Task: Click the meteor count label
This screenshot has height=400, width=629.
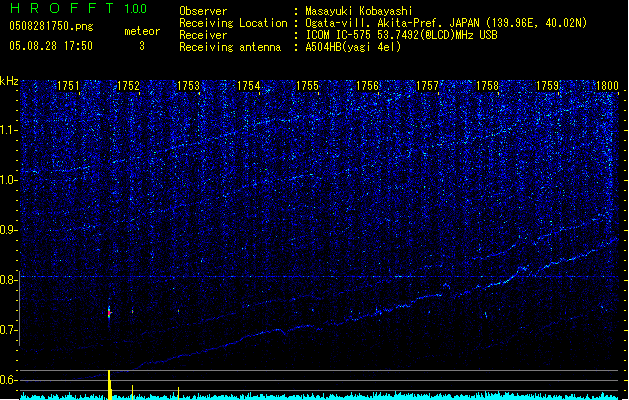Action: tap(142, 31)
